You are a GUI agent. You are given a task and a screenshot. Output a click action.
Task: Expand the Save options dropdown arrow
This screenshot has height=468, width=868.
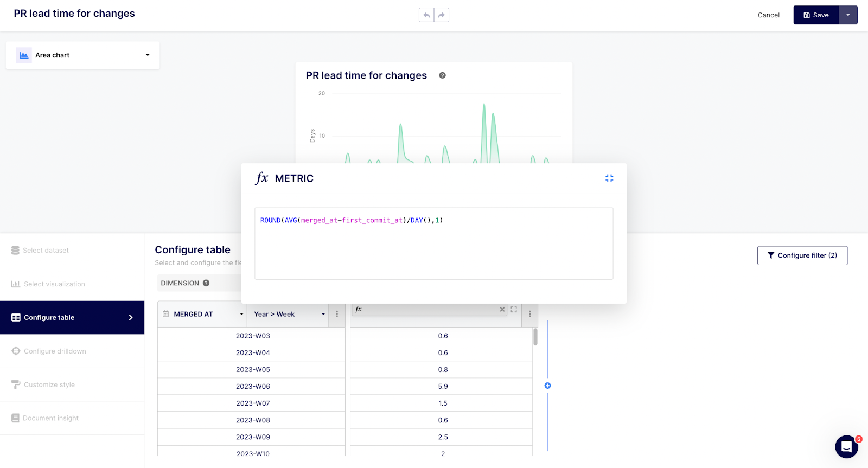point(848,15)
